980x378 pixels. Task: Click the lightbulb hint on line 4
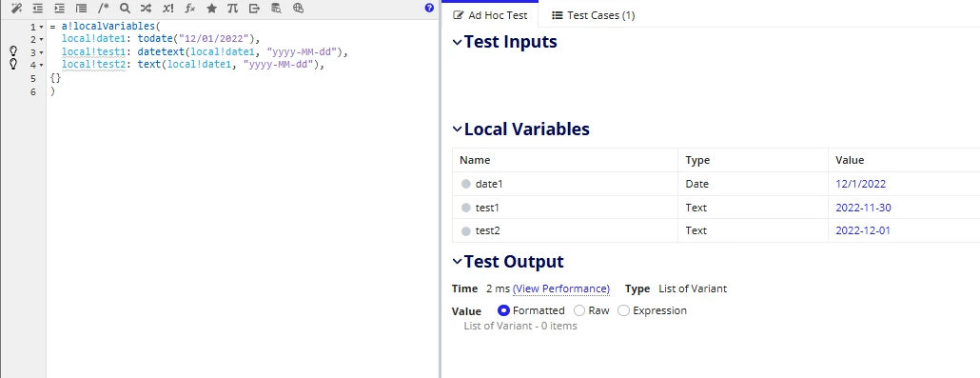(13, 64)
